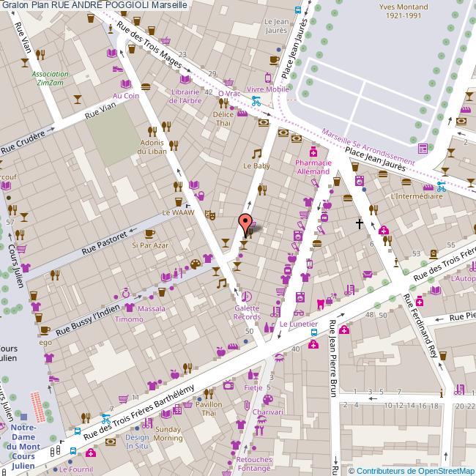
Task: Select the church cross icon
Action: pos(359,222)
